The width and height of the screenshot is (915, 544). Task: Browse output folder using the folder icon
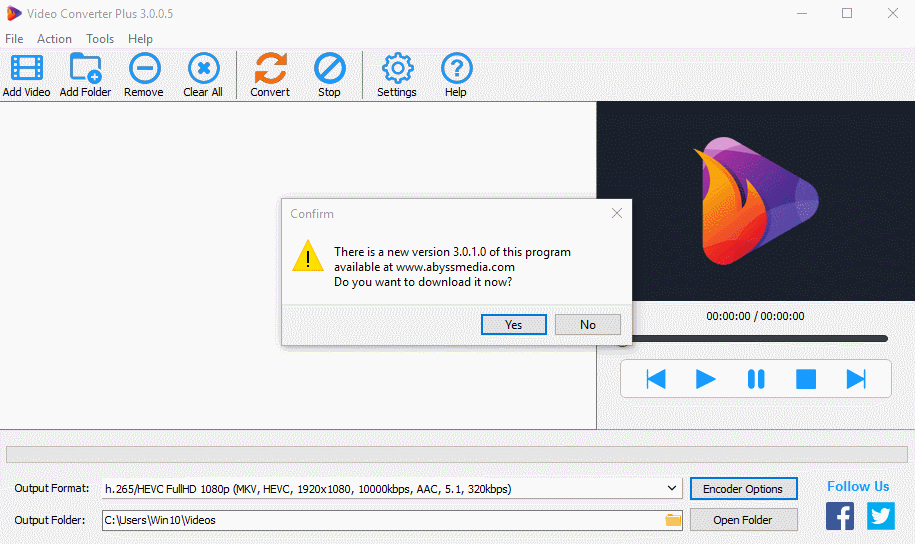click(x=673, y=520)
